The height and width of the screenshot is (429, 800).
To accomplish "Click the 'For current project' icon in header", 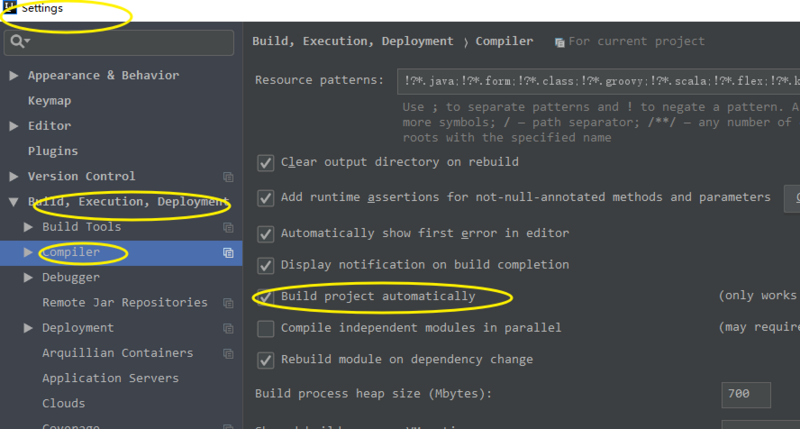I will pos(560,42).
